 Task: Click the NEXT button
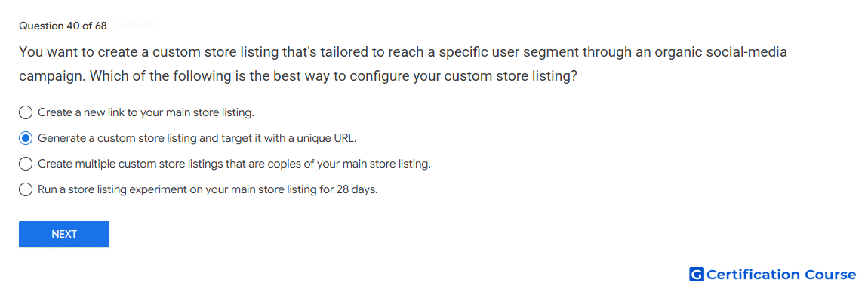pyautogui.click(x=64, y=234)
